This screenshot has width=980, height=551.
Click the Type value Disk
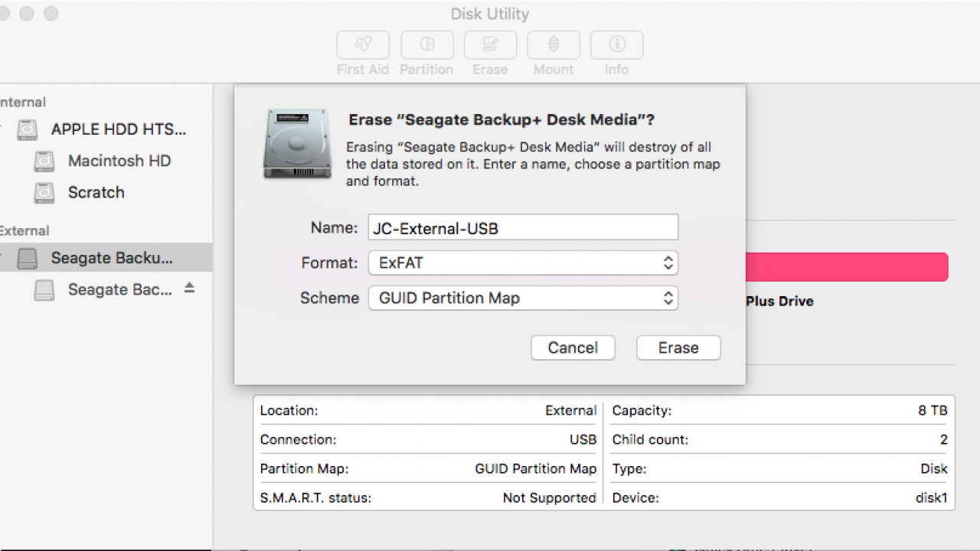(934, 468)
